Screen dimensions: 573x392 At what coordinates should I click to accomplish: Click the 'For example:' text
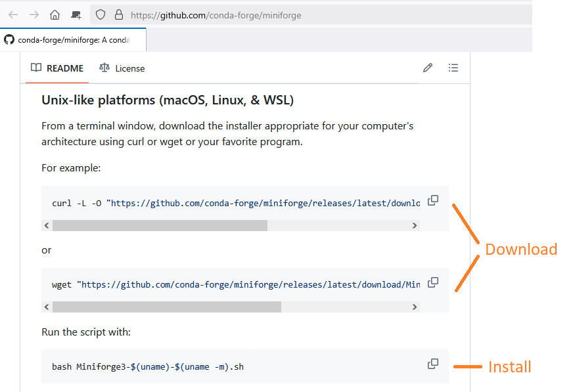pos(71,168)
